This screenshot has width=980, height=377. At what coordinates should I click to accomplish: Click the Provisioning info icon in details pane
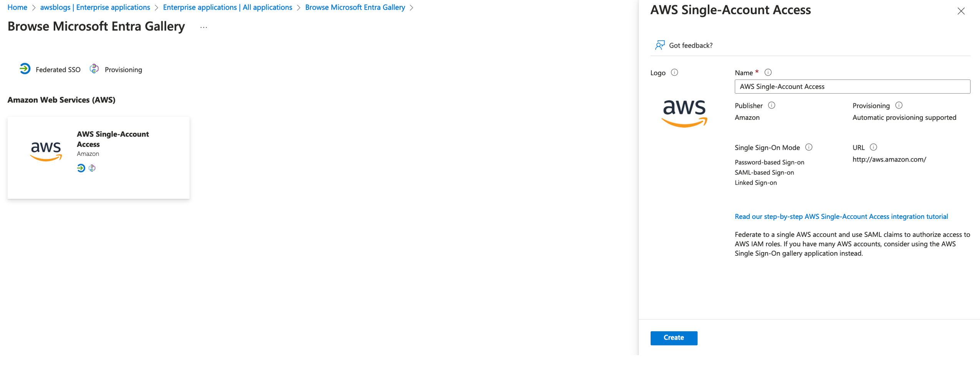tap(899, 105)
